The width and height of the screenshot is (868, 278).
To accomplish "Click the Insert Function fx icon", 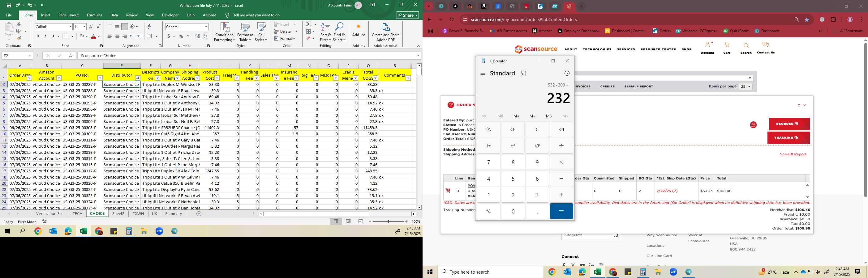I will tap(70, 56).
